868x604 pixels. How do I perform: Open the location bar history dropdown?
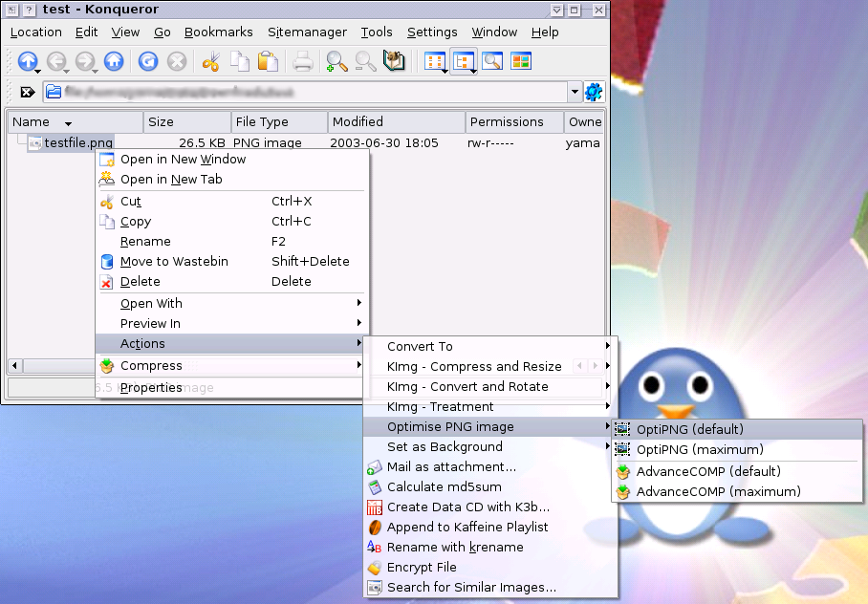point(575,92)
